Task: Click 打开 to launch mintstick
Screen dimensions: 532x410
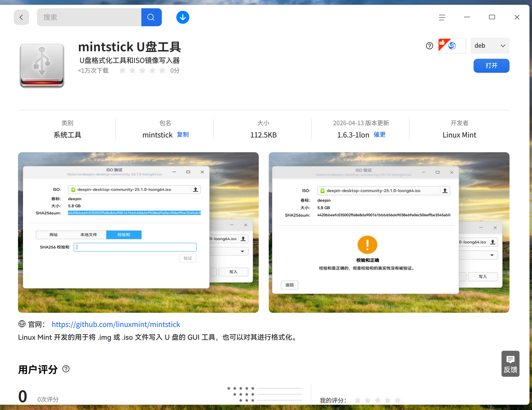Action: tap(491, 65)
